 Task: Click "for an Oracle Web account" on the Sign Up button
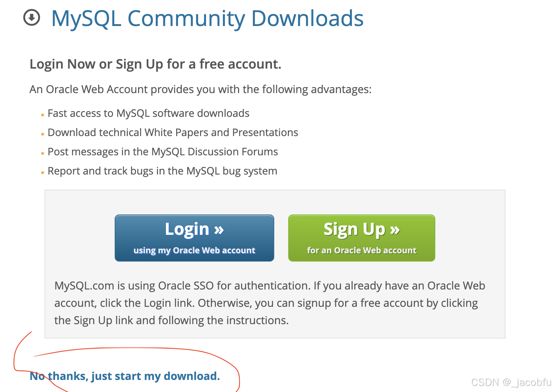[x=361, y=250]
